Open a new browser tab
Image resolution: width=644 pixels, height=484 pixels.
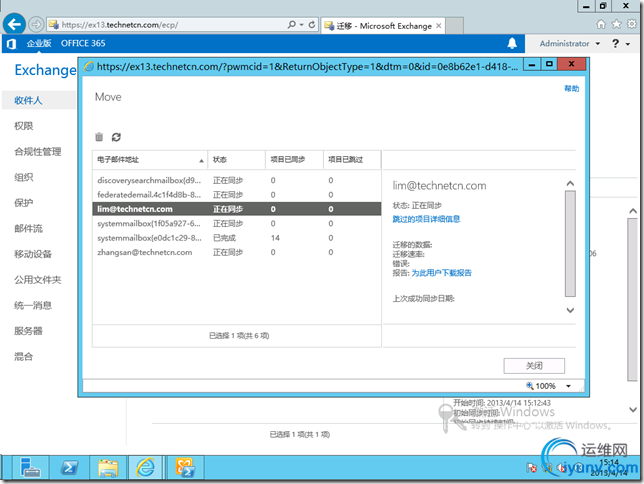pyautogui.click(x=455, y=26)
